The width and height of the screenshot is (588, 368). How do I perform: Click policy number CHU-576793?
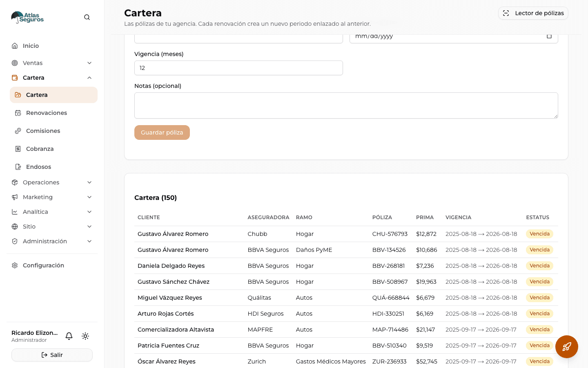[x=390, y=234]
